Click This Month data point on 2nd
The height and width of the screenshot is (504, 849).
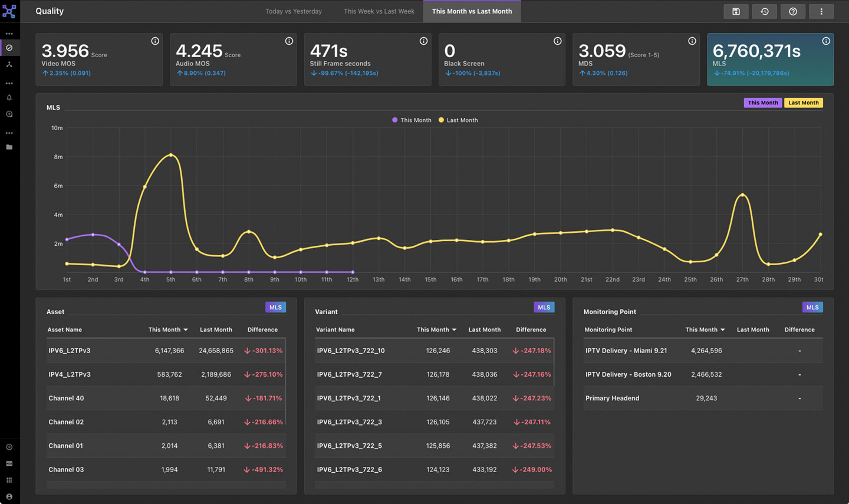click(93, 235)
